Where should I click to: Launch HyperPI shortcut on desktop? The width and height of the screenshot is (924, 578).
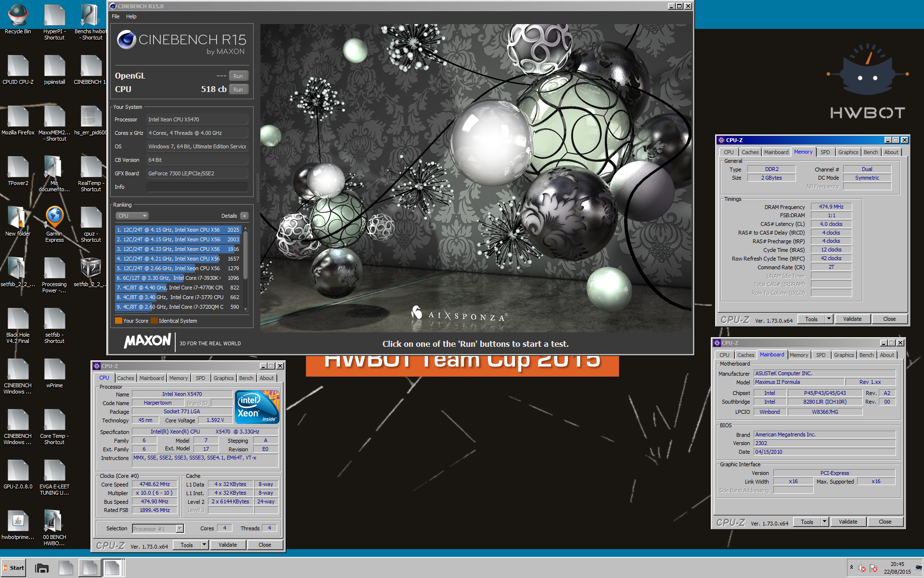[54, 22]
